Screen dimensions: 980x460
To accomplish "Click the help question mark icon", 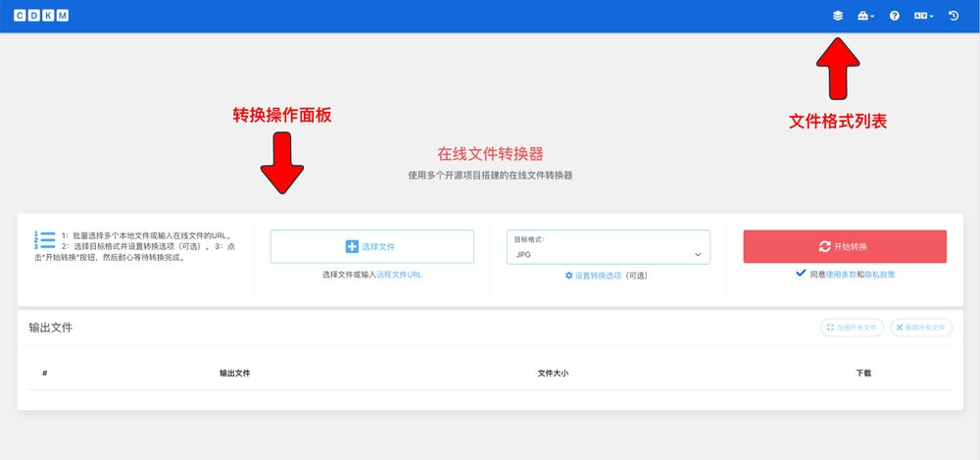I will click(894, 16).
